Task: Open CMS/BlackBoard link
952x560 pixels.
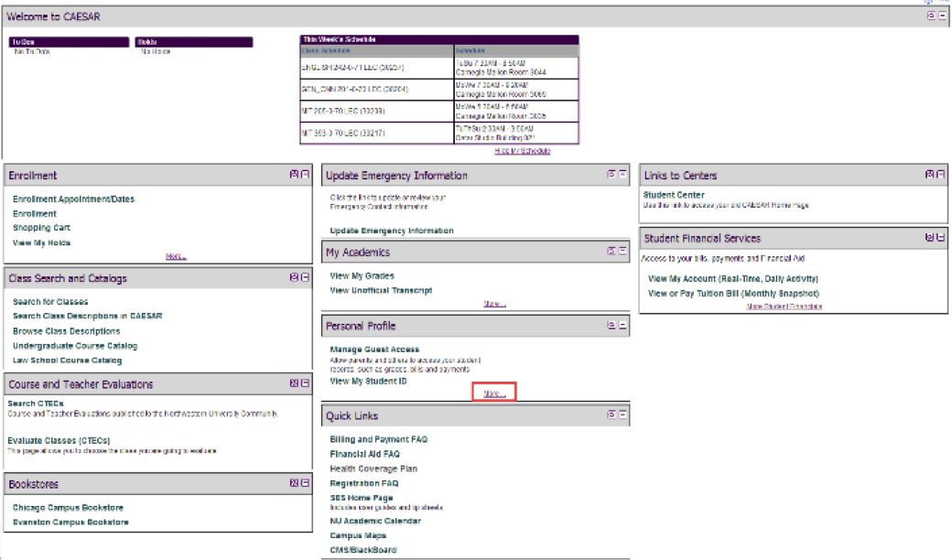Action: click(x=363, y=550)
